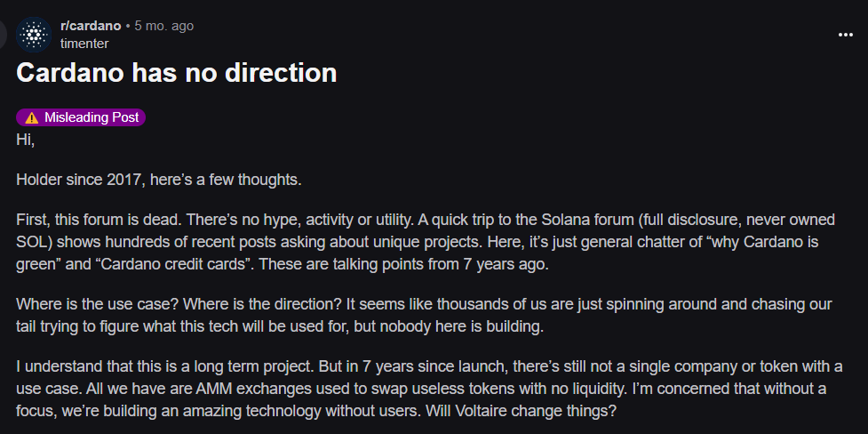Open the Cardano subreddit avatar icon
The image size is (868, 434).
[34, 35]
